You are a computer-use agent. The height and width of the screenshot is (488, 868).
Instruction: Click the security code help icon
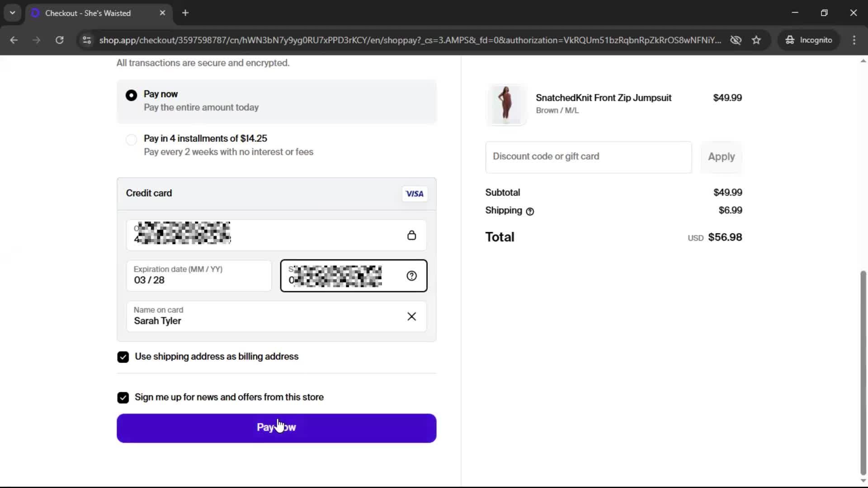[411, 276]
